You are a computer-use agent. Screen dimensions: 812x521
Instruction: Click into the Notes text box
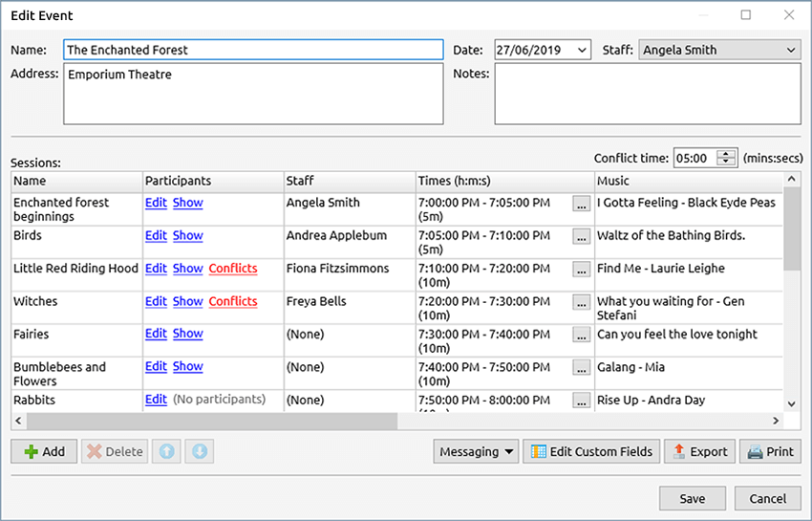[647, 94]
